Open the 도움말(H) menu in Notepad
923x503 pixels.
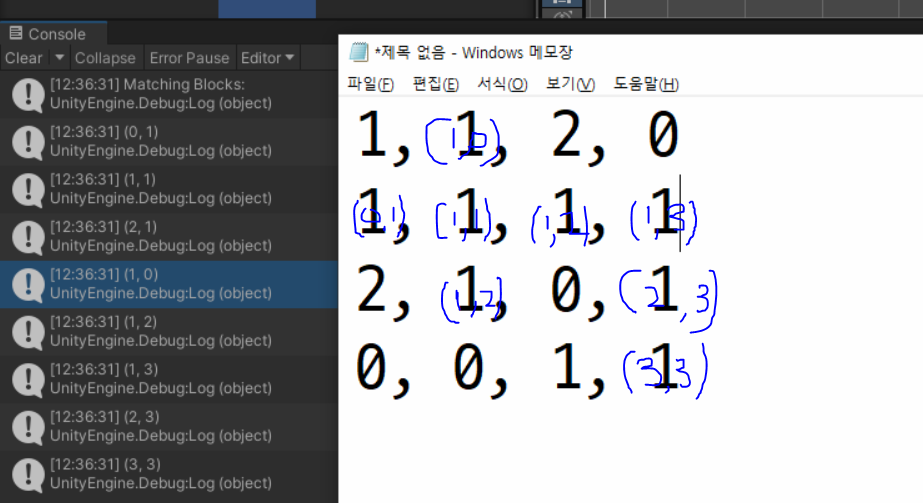646,84
